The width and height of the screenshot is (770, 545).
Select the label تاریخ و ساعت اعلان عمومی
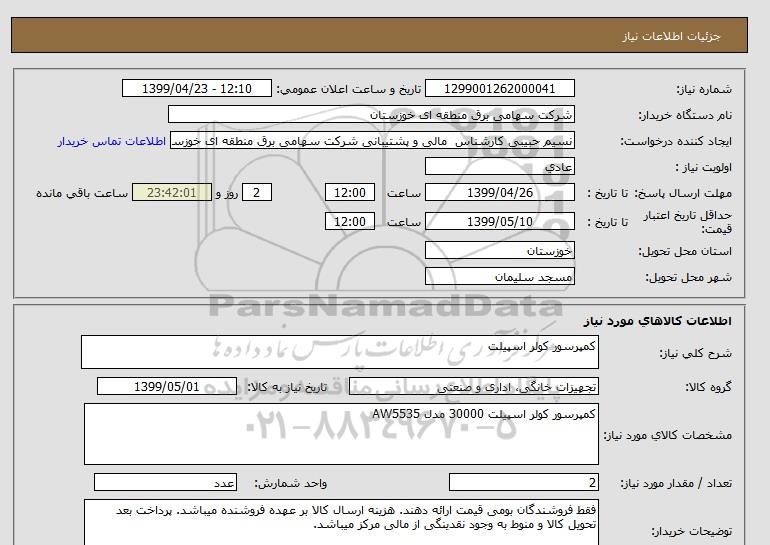(349, 89)
